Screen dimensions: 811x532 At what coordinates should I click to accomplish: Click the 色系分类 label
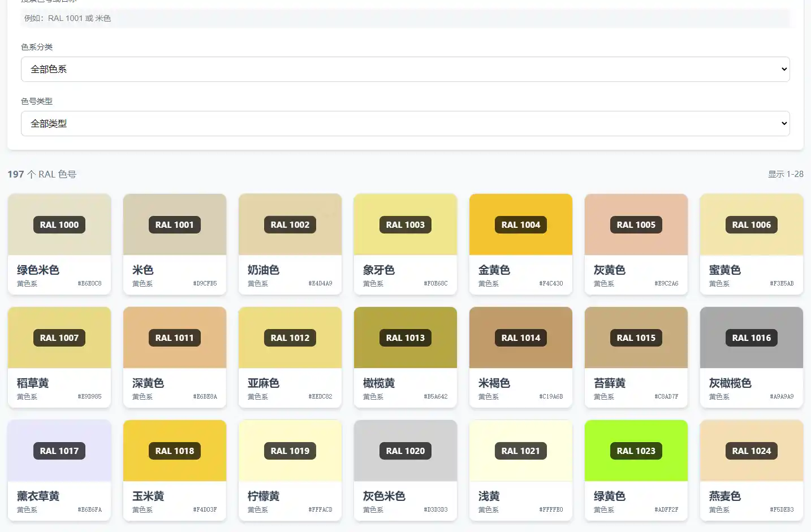[37, 47]
